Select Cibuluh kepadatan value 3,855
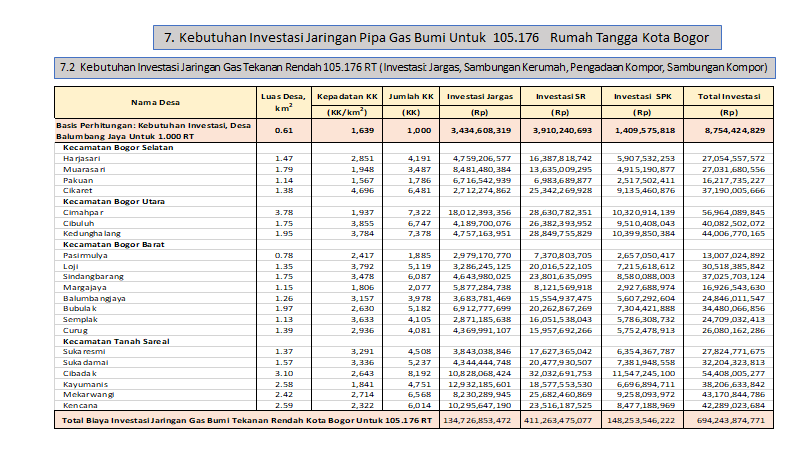 coord(362,223)
